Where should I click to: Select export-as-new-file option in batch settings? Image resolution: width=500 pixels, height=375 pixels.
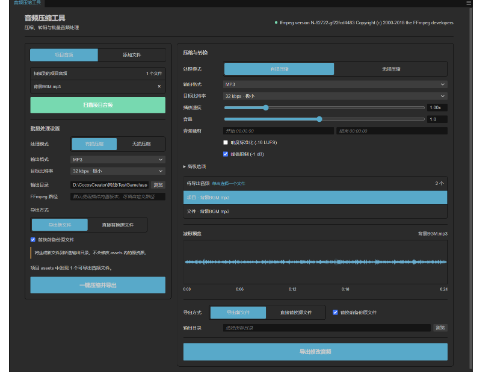[60, 225]
